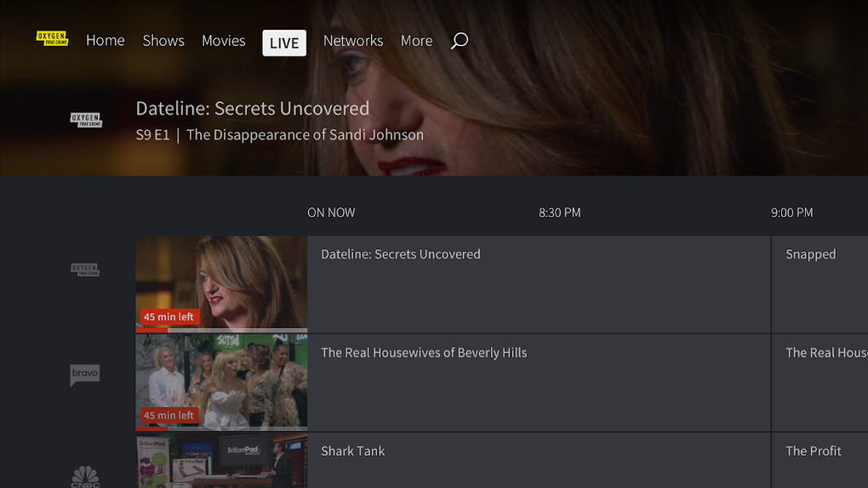Click the S9 E1 episode label
Viewport: 868px width, 488px height.
click(153, 135)
